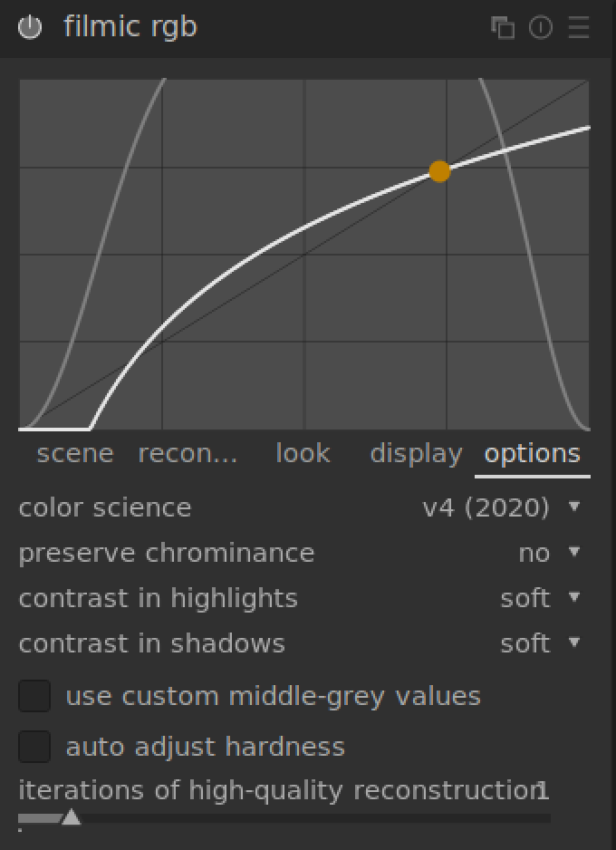Viewport: 616px width, 850px height.
Task: Switch to the scene tab
Action: click(75, 453)
